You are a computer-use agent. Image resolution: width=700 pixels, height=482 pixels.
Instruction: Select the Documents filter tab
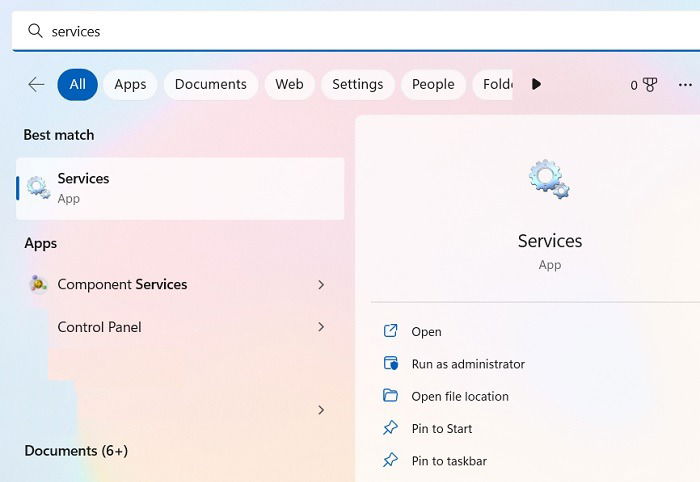[x=211, y=84]
